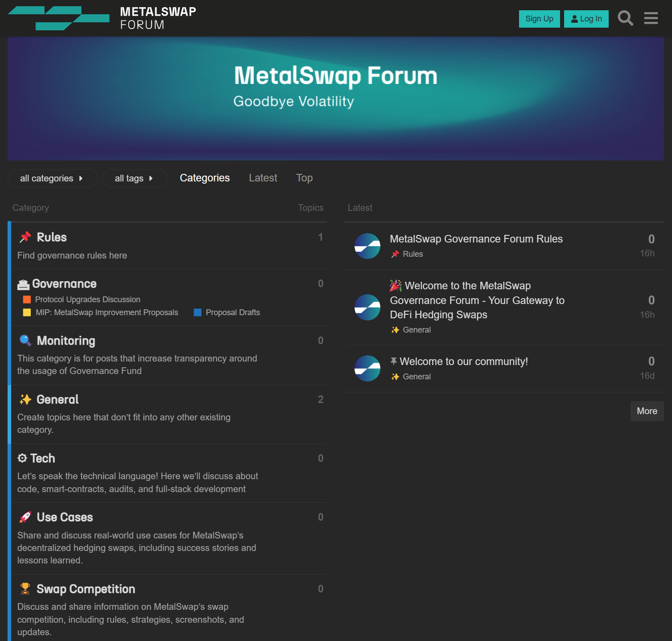
Task: Click the MetalSwap Forum banner image
Action: point(336,99)
